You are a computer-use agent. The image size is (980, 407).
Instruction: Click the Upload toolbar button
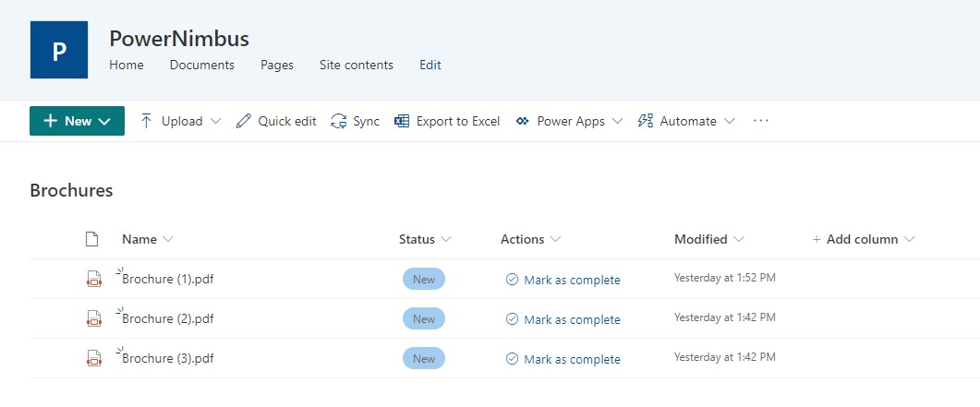tap(181, 121)
